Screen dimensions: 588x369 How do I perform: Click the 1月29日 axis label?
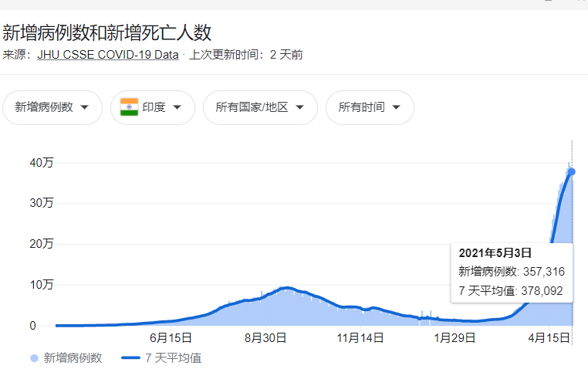pyautogui.click(x=455, y=338)
